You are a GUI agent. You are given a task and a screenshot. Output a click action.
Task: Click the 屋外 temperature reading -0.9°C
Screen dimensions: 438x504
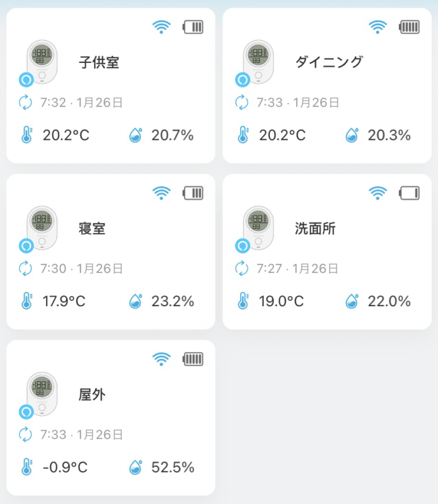pos(65,467)
